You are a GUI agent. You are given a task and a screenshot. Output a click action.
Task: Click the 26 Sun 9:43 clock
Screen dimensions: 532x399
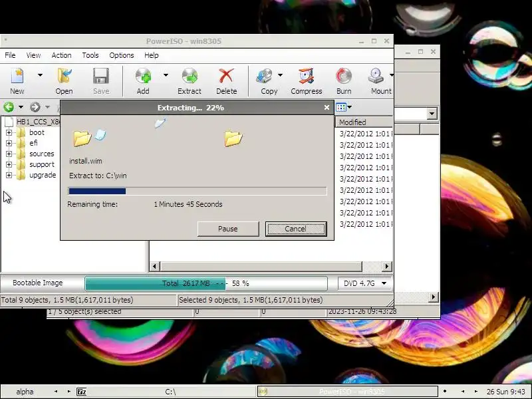pos(506,392)
